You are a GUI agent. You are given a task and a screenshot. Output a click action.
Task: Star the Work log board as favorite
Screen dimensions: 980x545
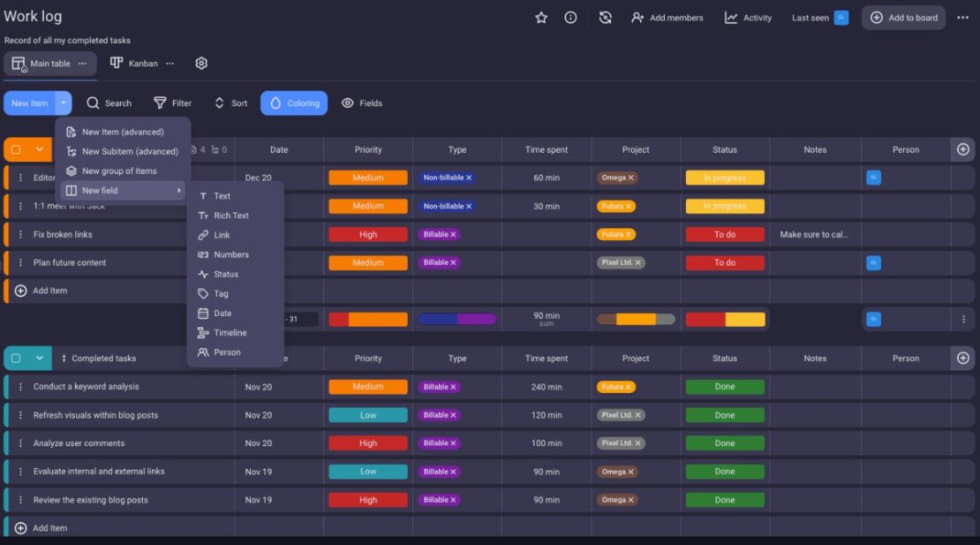pos(541,18)
